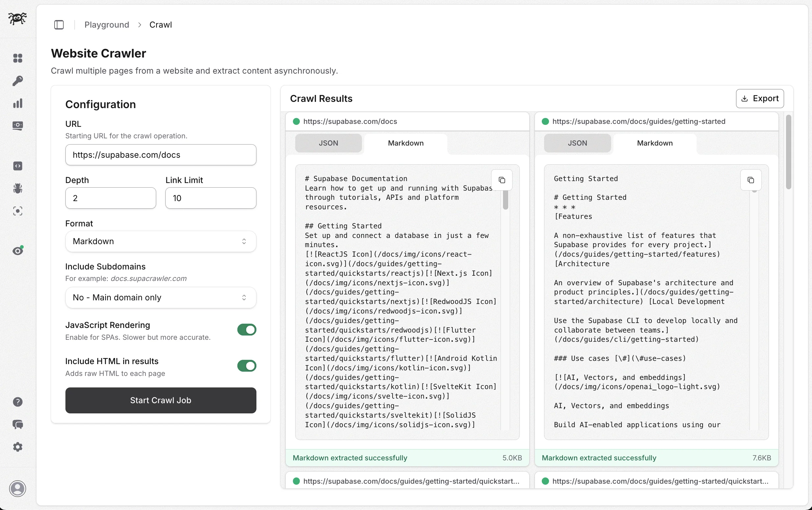
Task: Click the Crawl Results heading
Action: pos(321,99)
